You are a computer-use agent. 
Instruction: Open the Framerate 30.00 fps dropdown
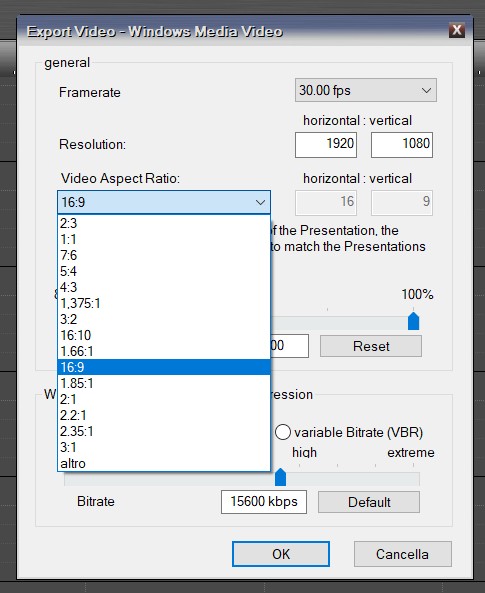coord(365,90)
